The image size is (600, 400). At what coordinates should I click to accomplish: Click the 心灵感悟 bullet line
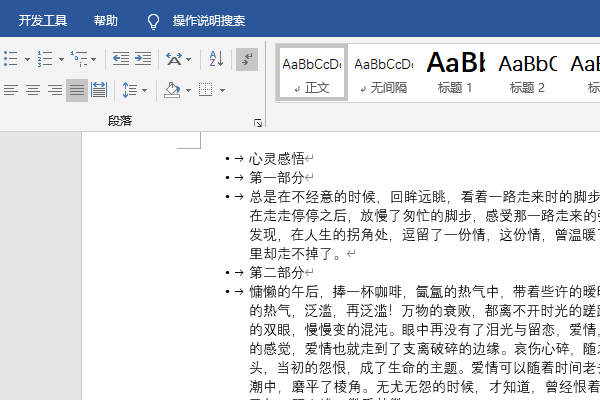[x=277, y=158]
